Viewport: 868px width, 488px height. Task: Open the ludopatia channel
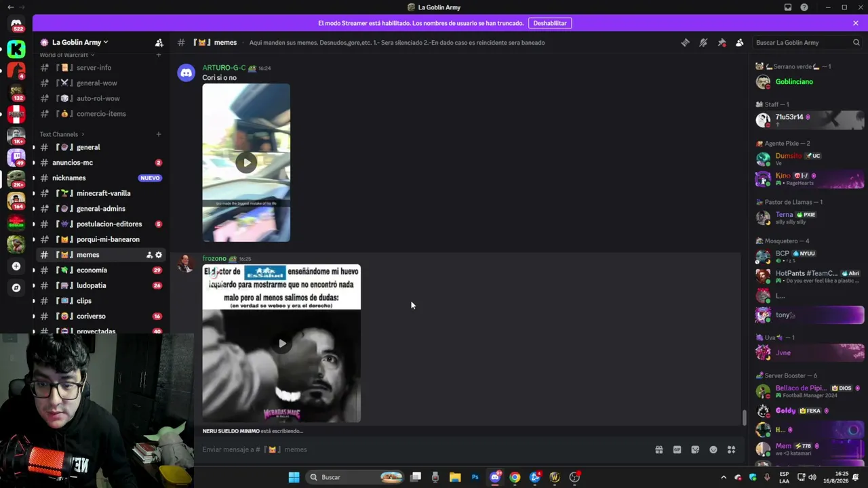pos(101,285)
